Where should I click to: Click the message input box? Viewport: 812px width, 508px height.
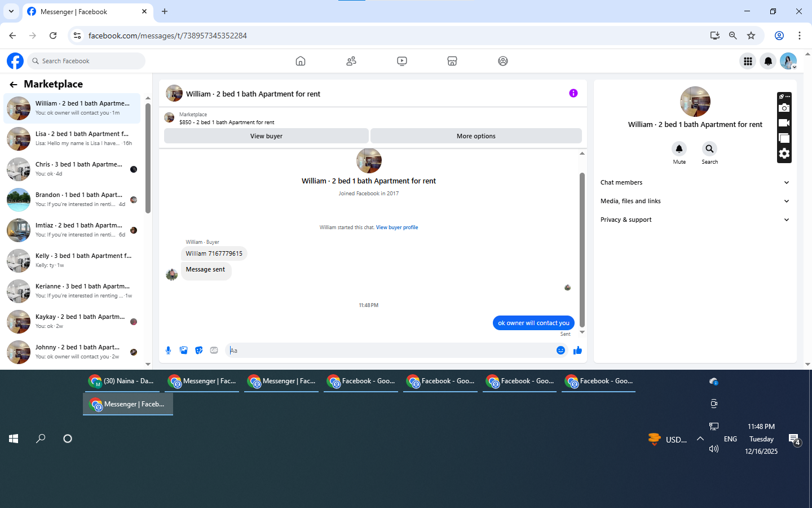coord(391,351)
